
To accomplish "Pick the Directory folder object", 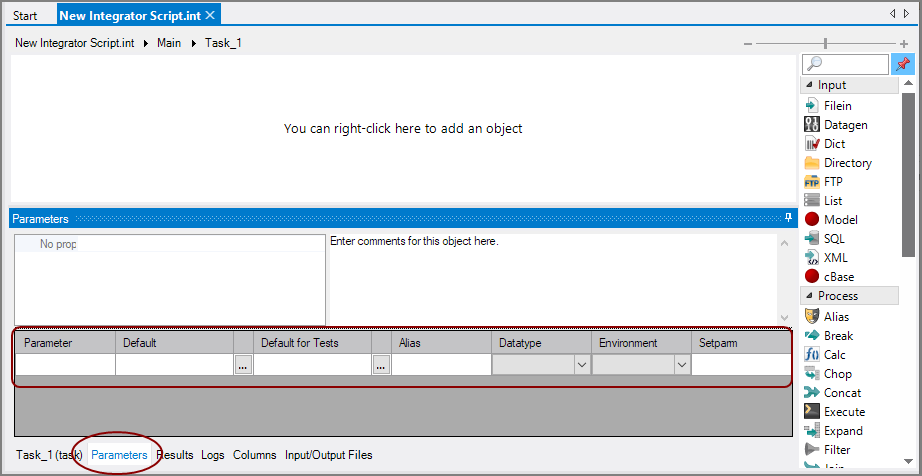I will tap(838, 163).
